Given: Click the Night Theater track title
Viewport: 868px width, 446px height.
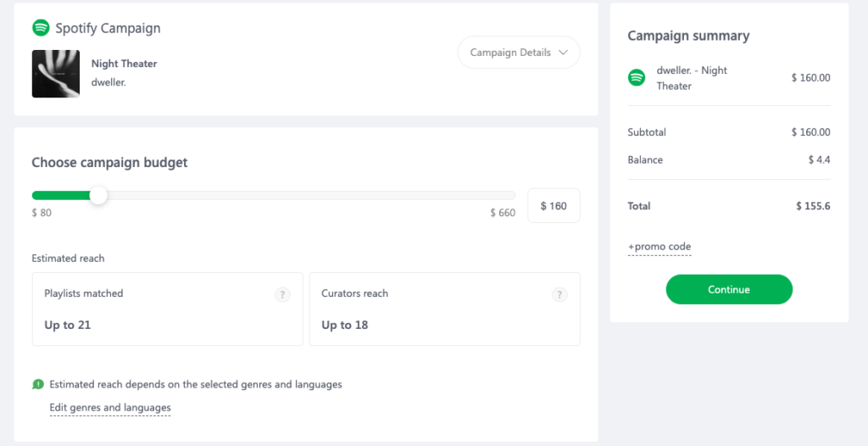Looking at the screenshot, I should point(124,64).
